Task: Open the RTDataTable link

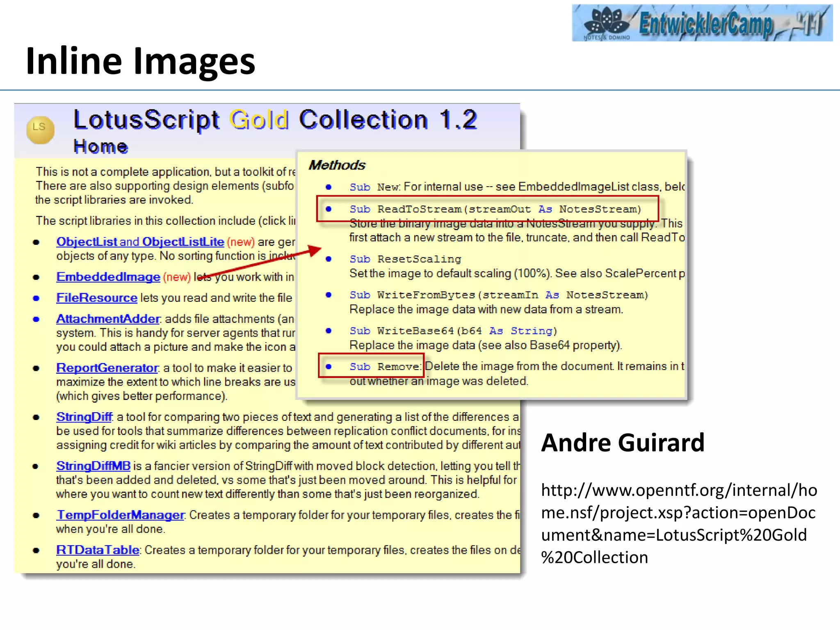Action: [98, 550]
